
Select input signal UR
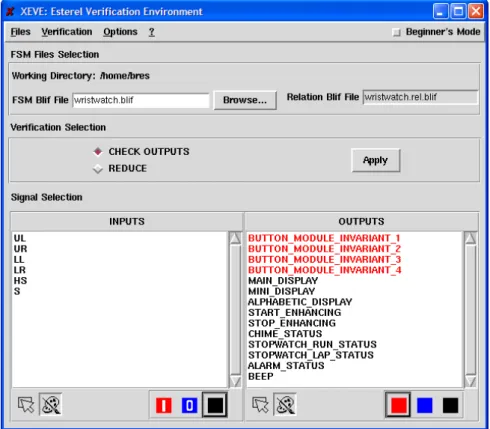coord(20,249)
